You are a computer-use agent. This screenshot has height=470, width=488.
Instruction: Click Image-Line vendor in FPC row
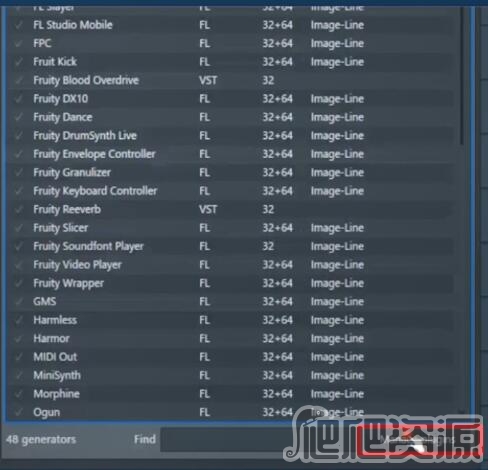click(x=337, y=43)
